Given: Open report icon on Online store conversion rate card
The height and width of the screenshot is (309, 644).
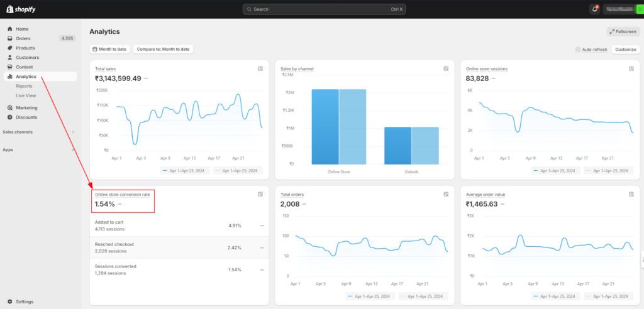Looking at the screenshot, I should pos(260,194).
